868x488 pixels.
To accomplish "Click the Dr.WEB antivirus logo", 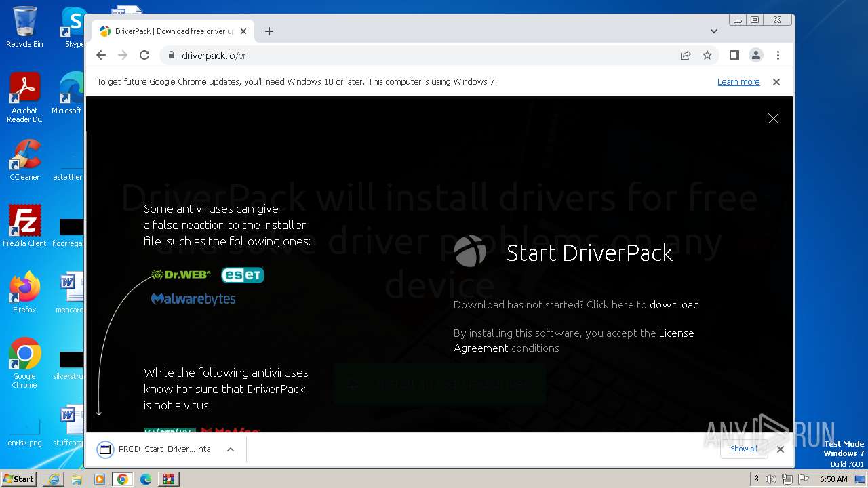I will pyautogui.click(x=181, y=274).
